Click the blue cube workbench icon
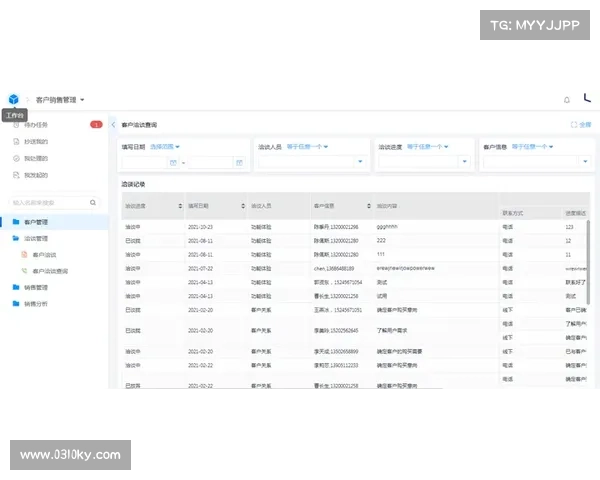The height and width of the screenshot is (480, 600). [13, 99]
